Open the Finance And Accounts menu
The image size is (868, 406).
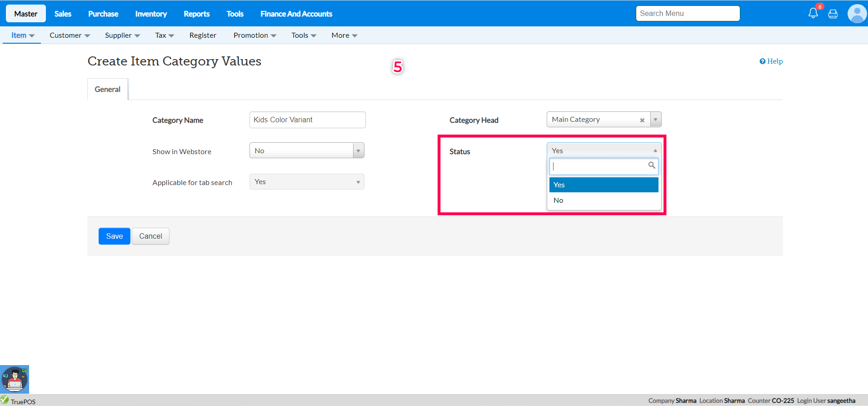(x=296, y=14)
